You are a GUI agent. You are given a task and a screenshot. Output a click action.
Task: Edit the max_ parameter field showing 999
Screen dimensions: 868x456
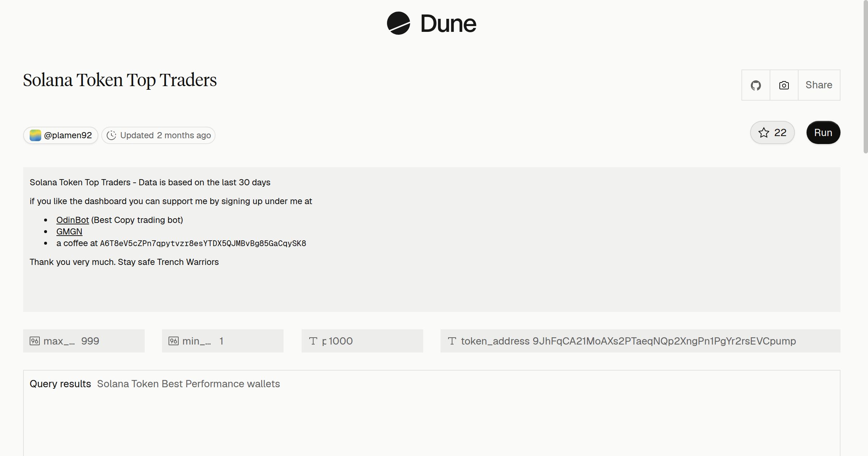84,341
